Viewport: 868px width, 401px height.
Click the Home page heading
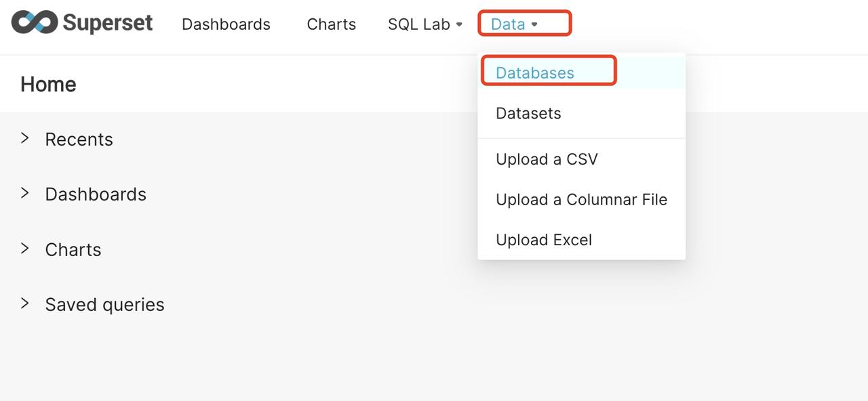coord(48,84)
